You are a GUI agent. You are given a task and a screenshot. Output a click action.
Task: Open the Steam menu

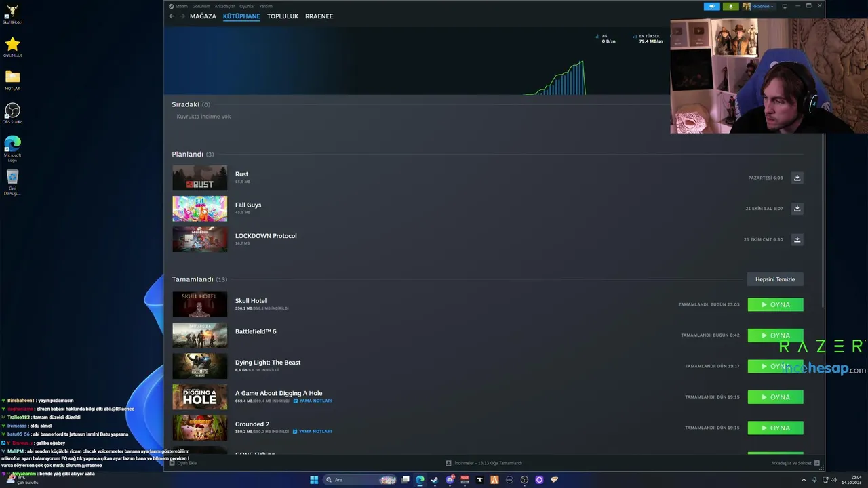click(178, 6)
